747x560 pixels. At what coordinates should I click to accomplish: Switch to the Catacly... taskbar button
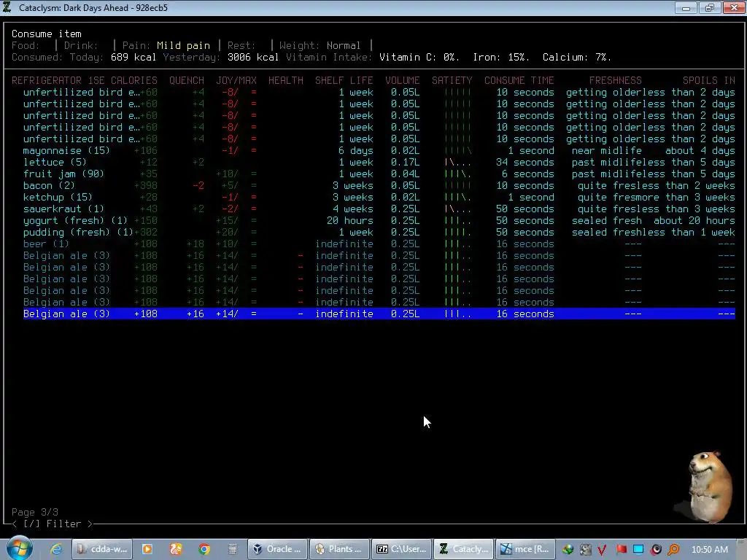pyautogui.click(x=463, y=549)
